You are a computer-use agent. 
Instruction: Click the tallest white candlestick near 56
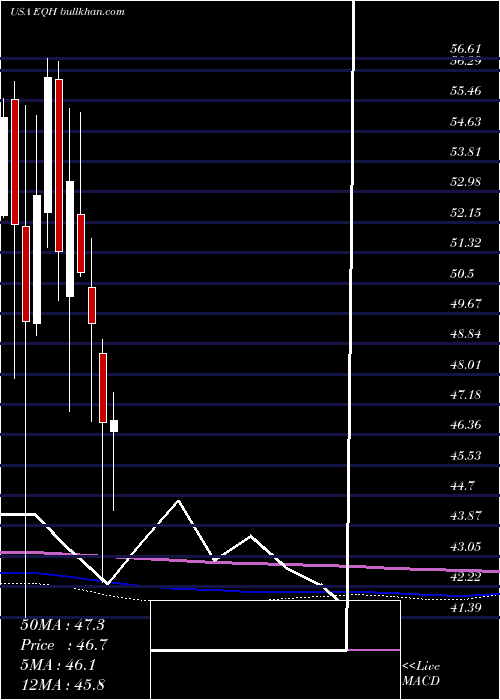click(47, 145)
